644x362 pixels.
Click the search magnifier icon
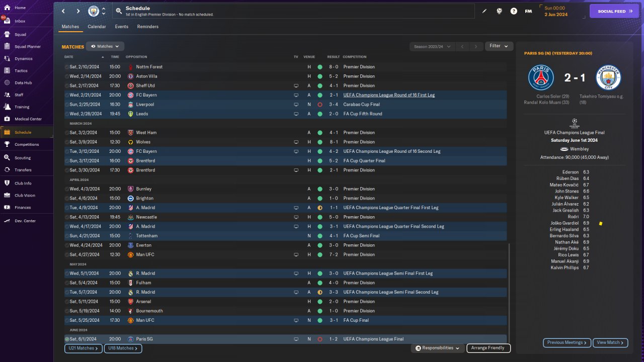pyautogui.click(x=118, y=11)
